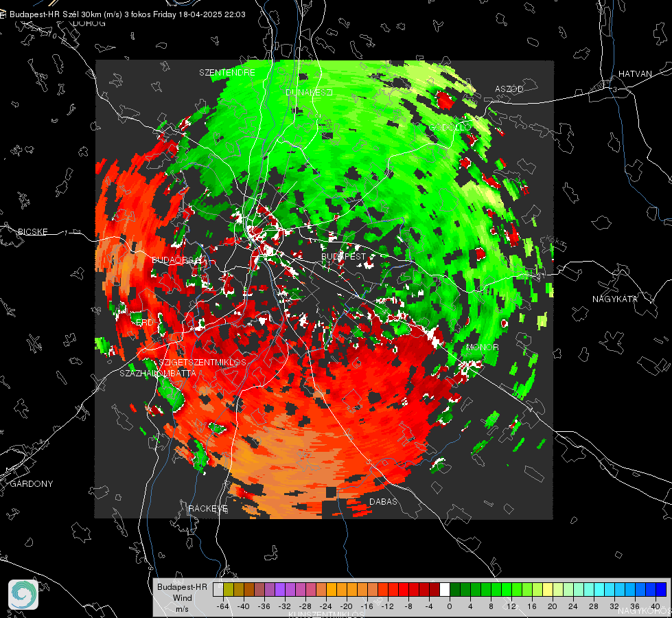Image resolution: width=672 pixels, height=618 pixels.
Task: Click the BICSKE town label
Action: click(x=32, y=231)
